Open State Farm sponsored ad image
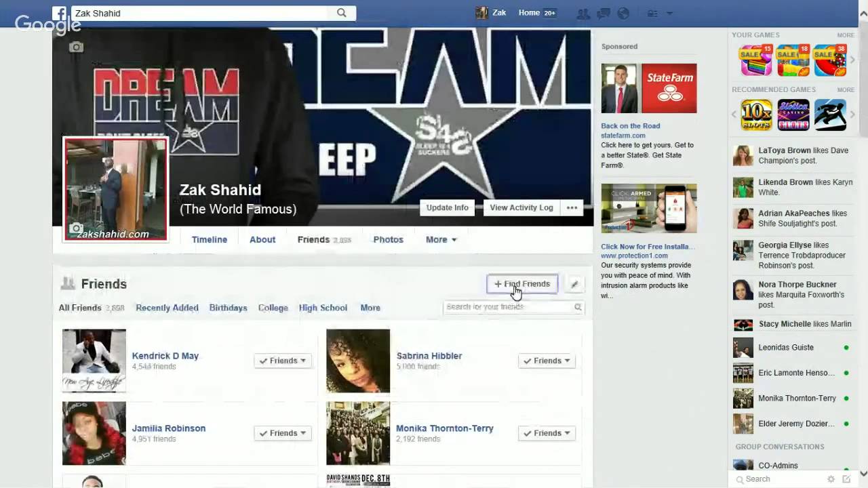 click(648, 88)
